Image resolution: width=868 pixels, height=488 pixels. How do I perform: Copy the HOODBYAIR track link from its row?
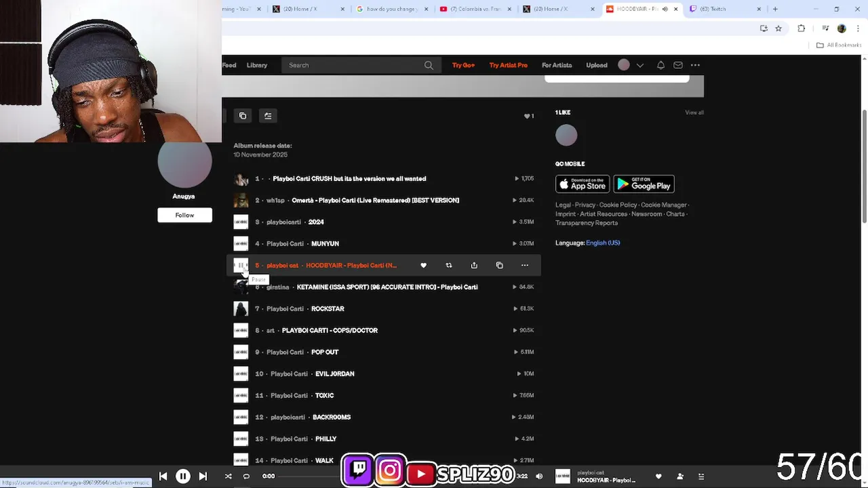pyautogui.click(x=499, y=265)
